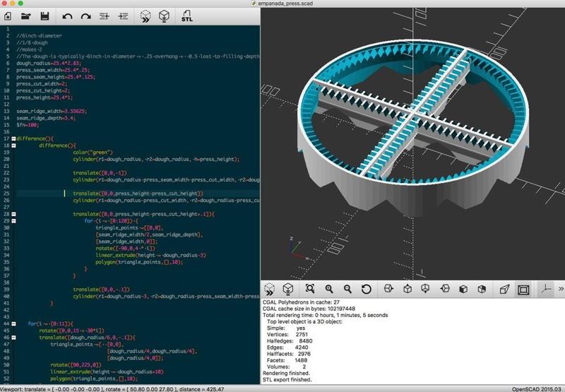Screen dimensions: 565x392
Task: Toggle Orthogonal projection
Action: pyautogui.click(x=523, y=290)
